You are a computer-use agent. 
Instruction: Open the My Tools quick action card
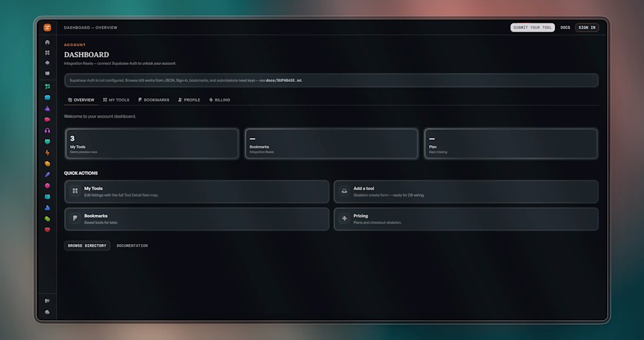click(197, 191)
